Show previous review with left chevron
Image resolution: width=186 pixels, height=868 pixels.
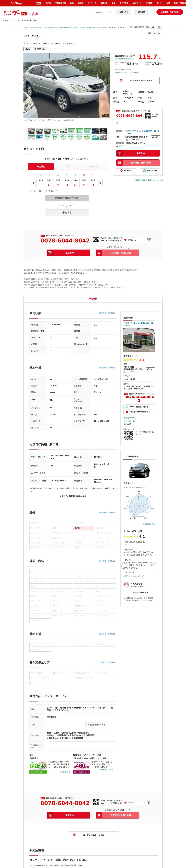click(x=122, y=566)
